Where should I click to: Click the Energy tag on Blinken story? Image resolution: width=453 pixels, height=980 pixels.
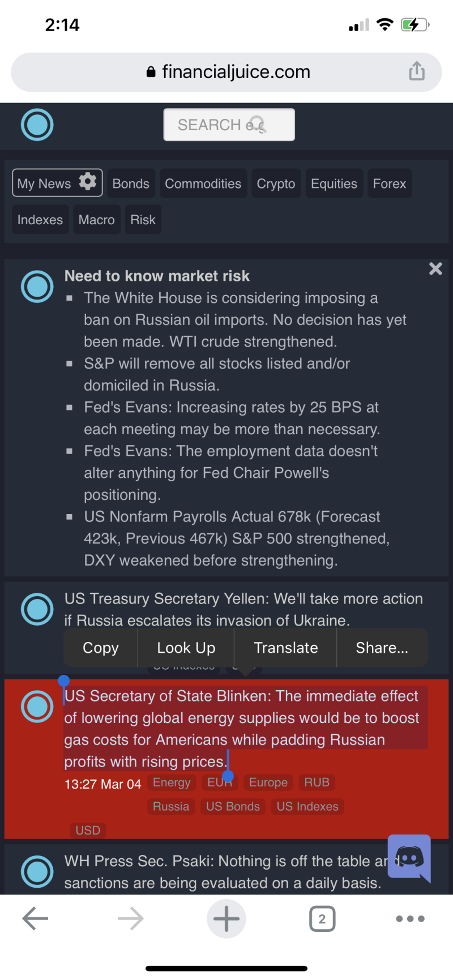click(172, 782)
